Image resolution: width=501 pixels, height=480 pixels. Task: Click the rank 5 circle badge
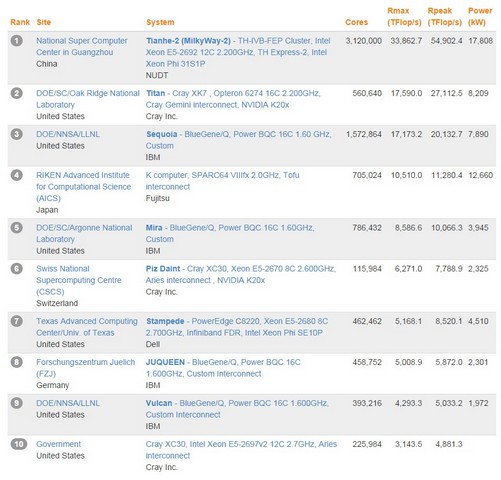coord(17,228)
